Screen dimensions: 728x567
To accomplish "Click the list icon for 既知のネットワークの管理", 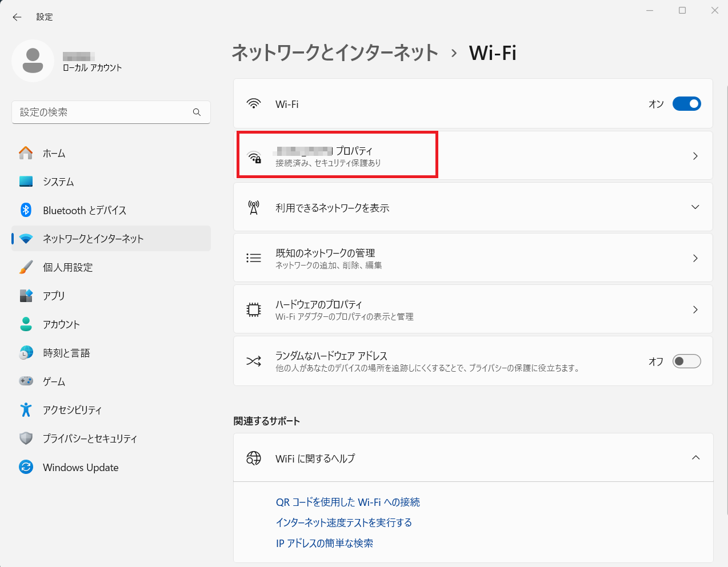I will click(x=254, y=258).
